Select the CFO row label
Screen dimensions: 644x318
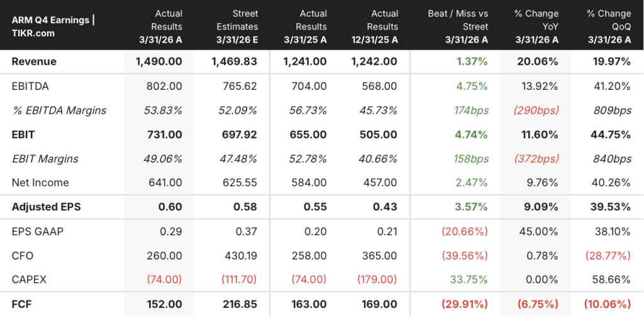(23, 256)
